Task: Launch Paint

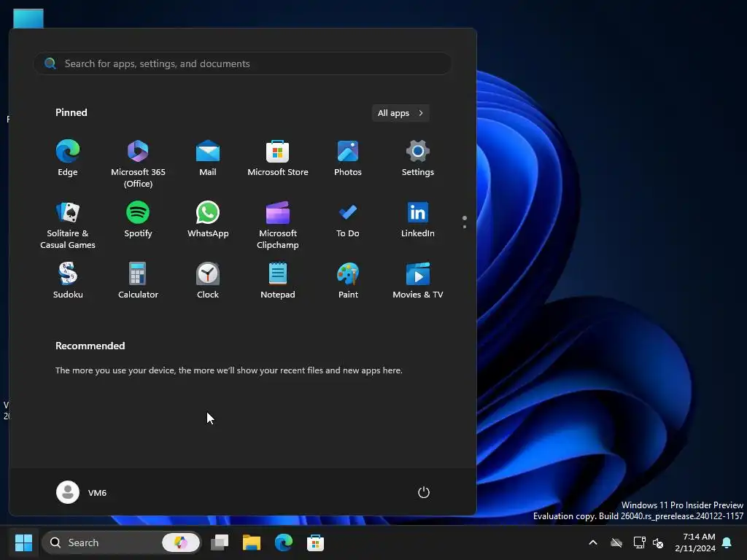Action: pos(348,281)
